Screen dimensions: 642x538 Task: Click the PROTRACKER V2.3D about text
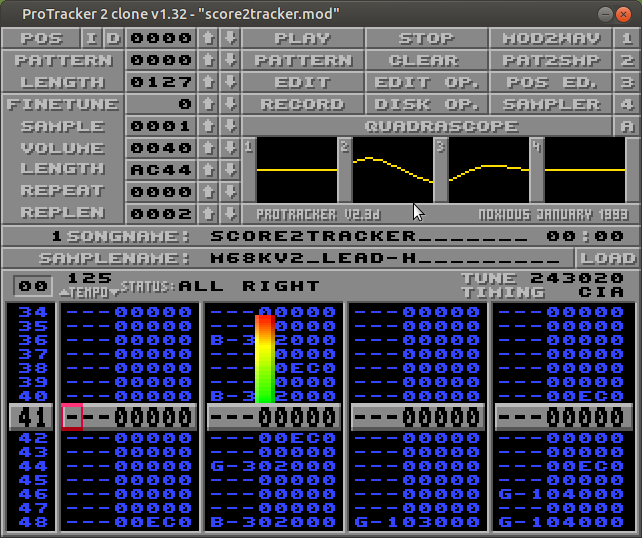(x=318, y=215)
